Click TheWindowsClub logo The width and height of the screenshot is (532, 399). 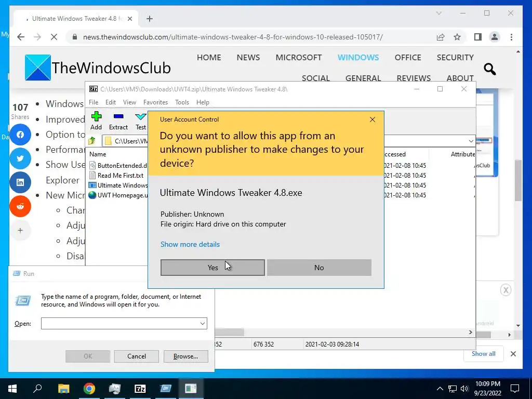coord(98,68)
